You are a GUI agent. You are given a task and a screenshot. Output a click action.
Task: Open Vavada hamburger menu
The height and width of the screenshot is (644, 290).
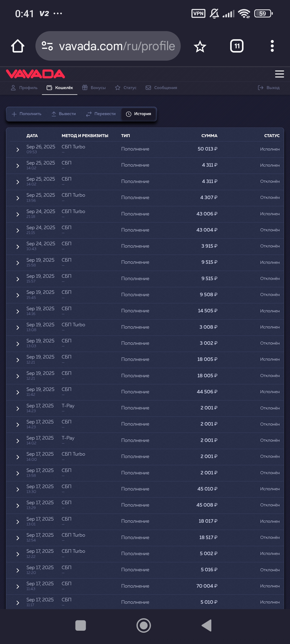click(x=279, y=74)
